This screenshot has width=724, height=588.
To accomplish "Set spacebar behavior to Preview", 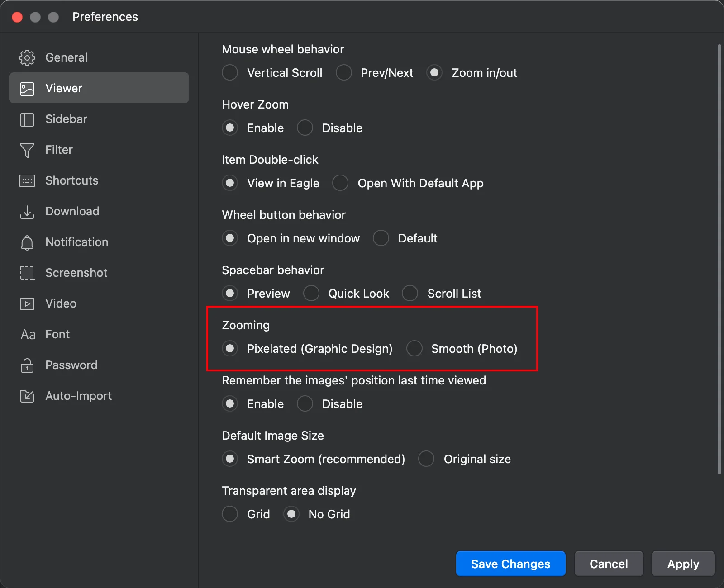I will (230, 293).
